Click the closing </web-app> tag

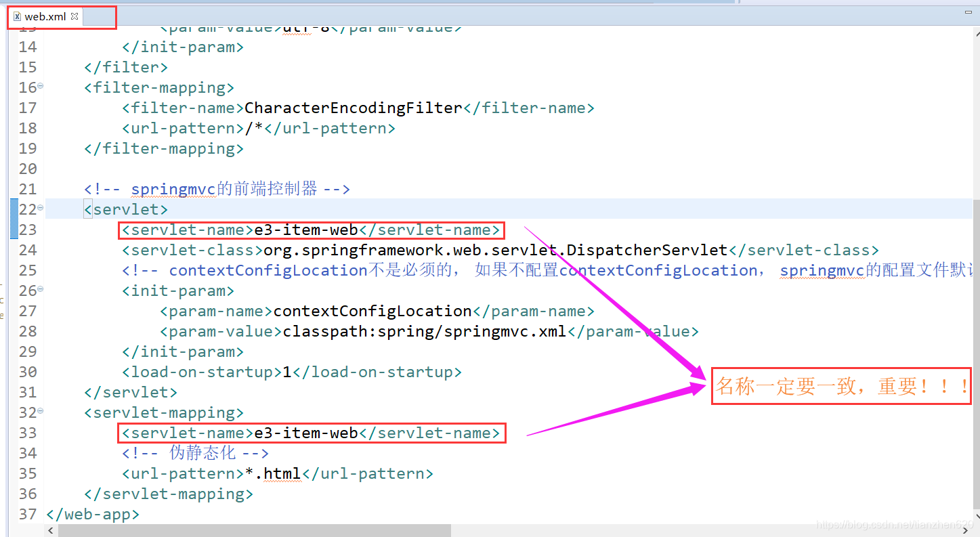(x=93, y=514)
